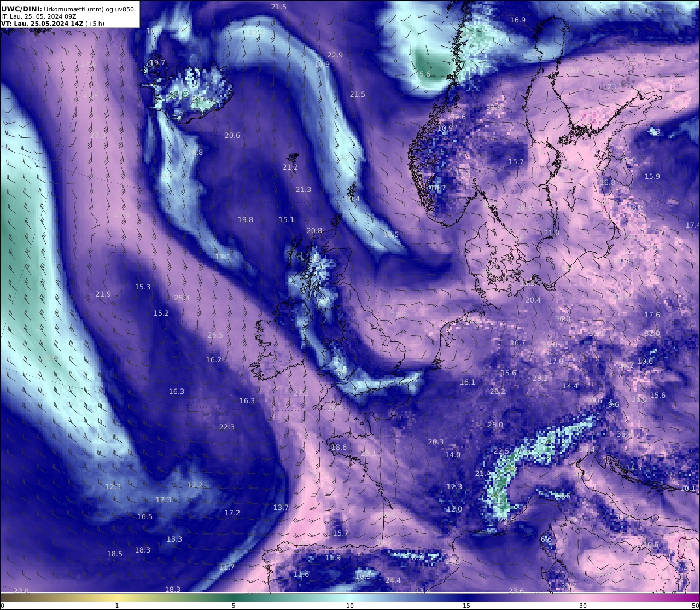The width and height of the screenshot is (700, 610).
Task: Click the 13.7 value on the map
Action: [x=281, y=507]
